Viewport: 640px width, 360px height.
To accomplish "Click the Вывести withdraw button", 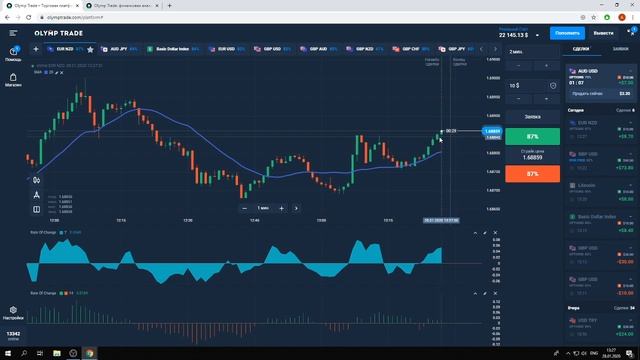I will (603, 33).
